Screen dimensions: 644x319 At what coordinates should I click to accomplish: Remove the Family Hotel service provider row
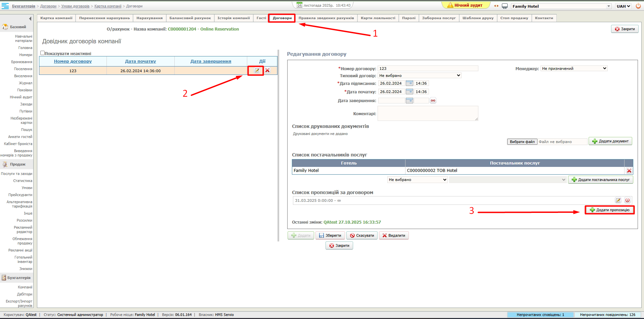[x=629, y=171]
